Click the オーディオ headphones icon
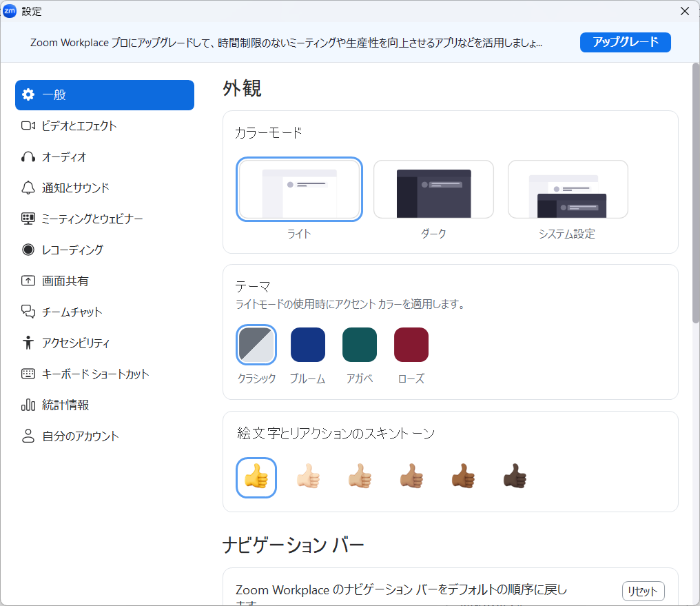 coord(28,156)
